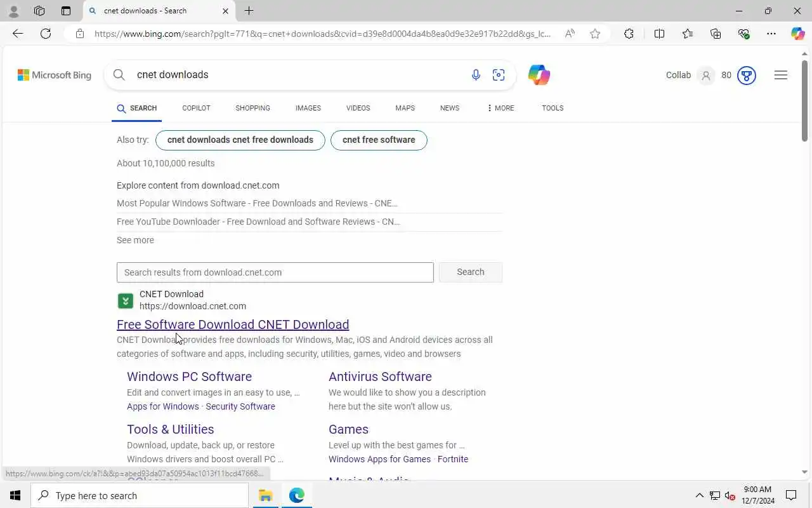Click the browser address bar URL
The height and width of the screenshot is (508, 812).
tap(322, 34)
